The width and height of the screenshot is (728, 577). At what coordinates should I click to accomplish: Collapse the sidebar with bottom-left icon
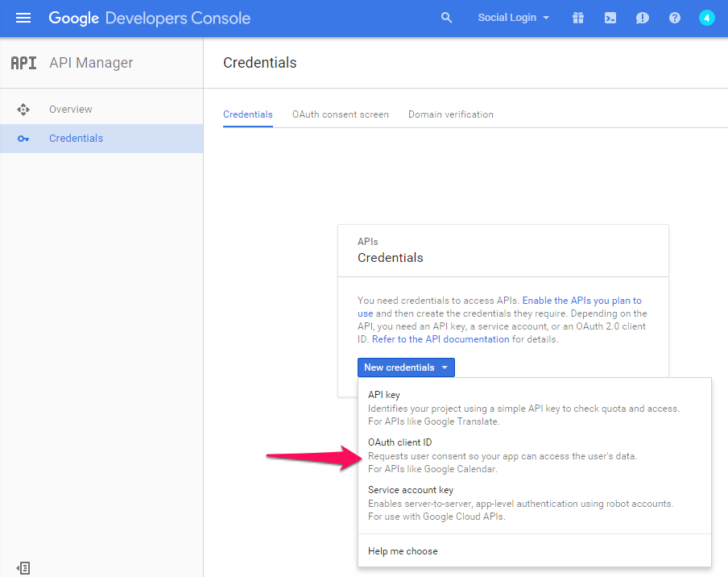click(x=23, y=567)
